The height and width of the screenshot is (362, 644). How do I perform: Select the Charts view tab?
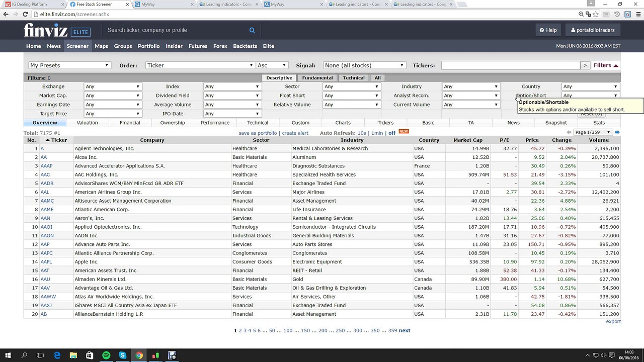click(343, 123)
